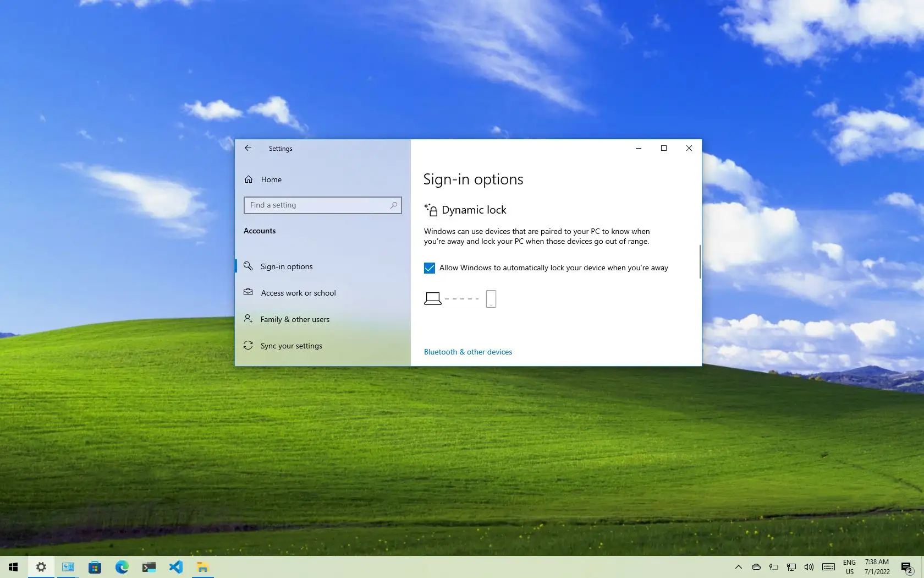Click the Sign-in options page title

coord(473,179)
